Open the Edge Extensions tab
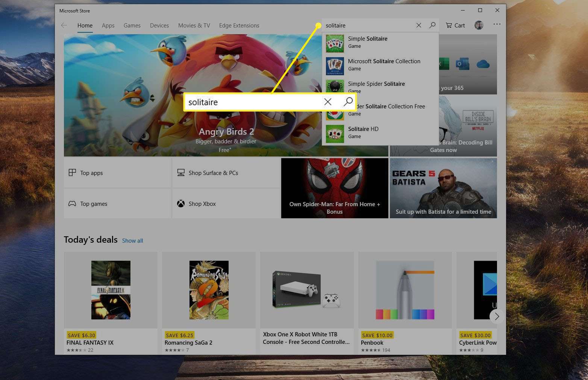This screenshot has height=380, width=588. click(x=239, y=26)
